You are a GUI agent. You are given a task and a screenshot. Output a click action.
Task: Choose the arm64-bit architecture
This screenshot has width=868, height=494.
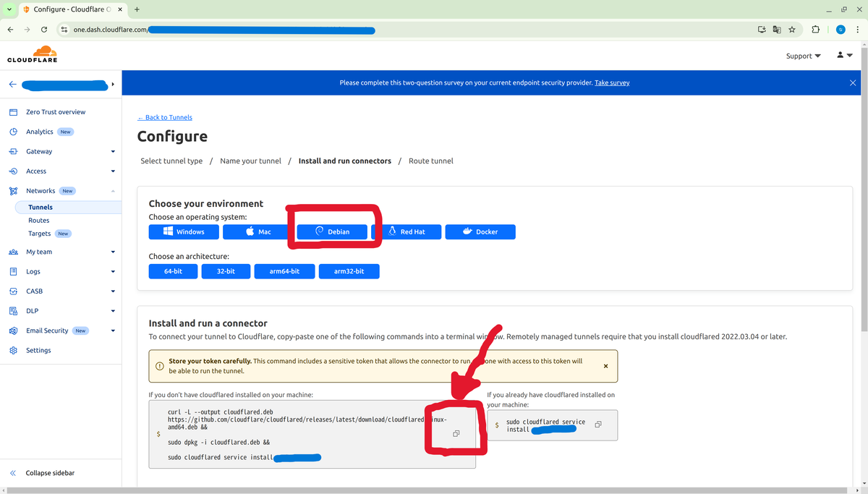[285, 271]
